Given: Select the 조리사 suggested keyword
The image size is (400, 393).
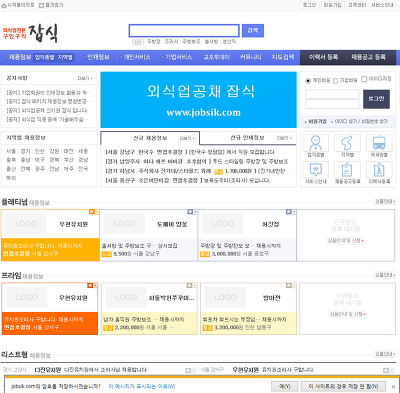Looking at the screenshot, I should pyautogui.click(x=171, y=42).
